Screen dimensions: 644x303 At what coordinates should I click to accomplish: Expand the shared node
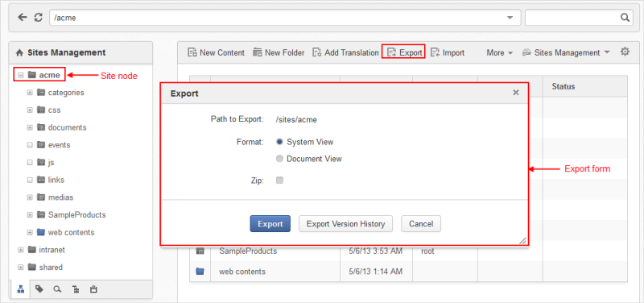coord(21,268)
